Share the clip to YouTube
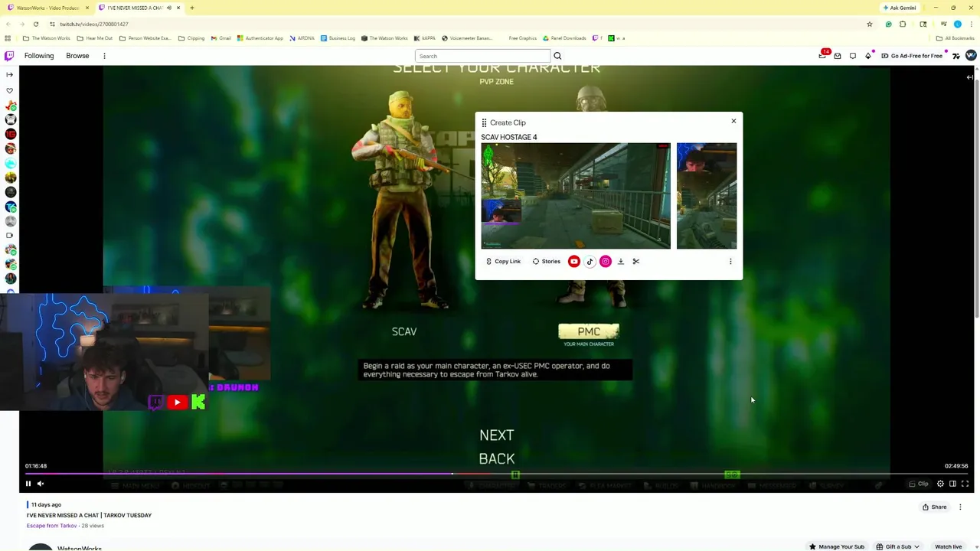 tap(574, 262)
